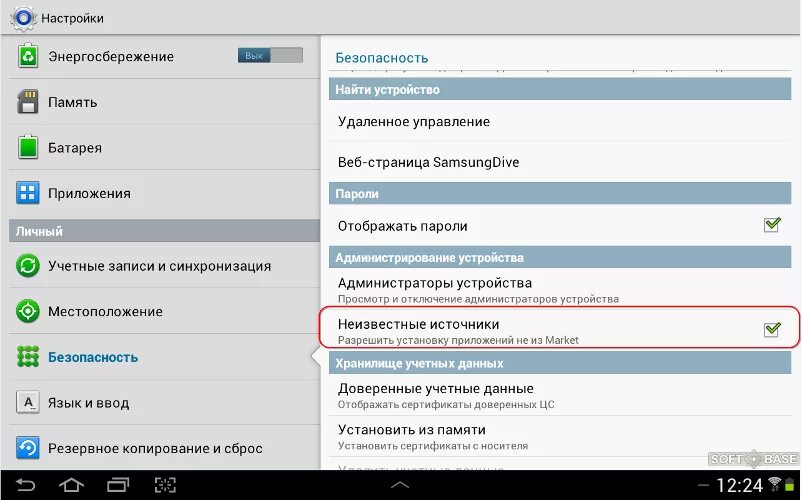The width and height of the screenshot is (802, 500).
Task: Tap the Язык и ввод letter icon
Action: (x=28, y=402)
